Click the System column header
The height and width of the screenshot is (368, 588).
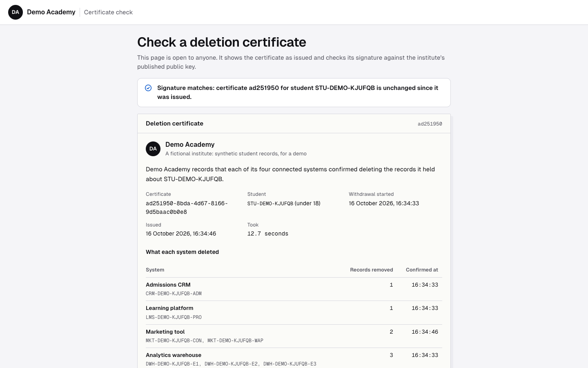(155, 270)
